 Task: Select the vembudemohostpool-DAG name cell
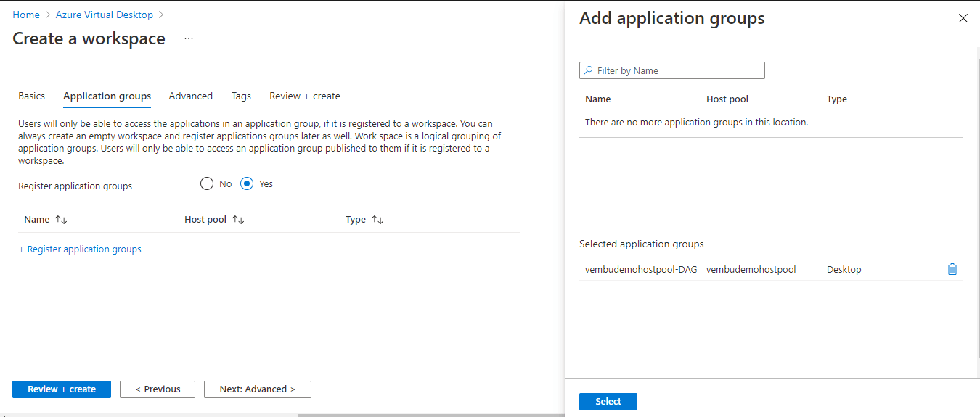click(x=641, y=269)
